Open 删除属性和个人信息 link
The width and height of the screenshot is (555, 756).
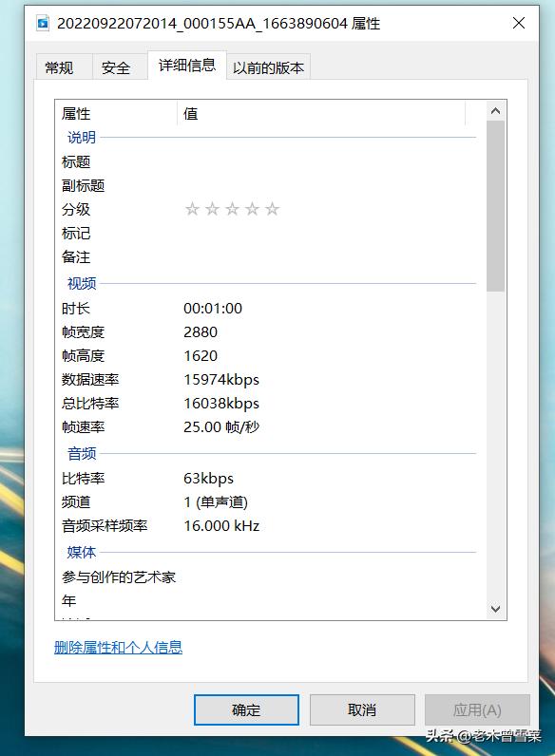(118, 647)
